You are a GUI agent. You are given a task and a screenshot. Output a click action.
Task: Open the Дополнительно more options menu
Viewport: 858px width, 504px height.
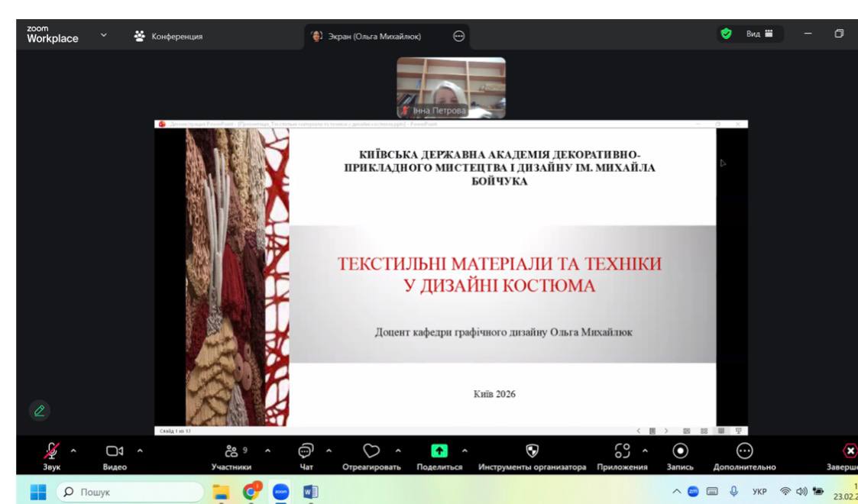(744, 451)
